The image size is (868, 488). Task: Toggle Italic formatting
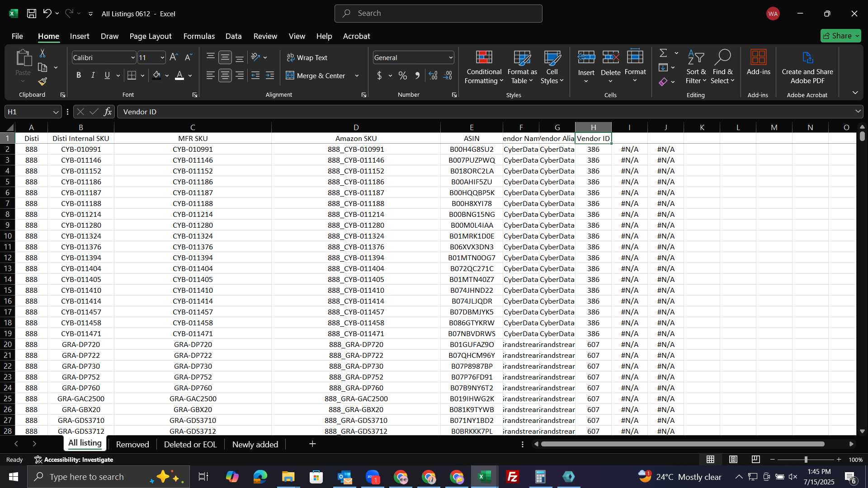click(x=93, y=75)
